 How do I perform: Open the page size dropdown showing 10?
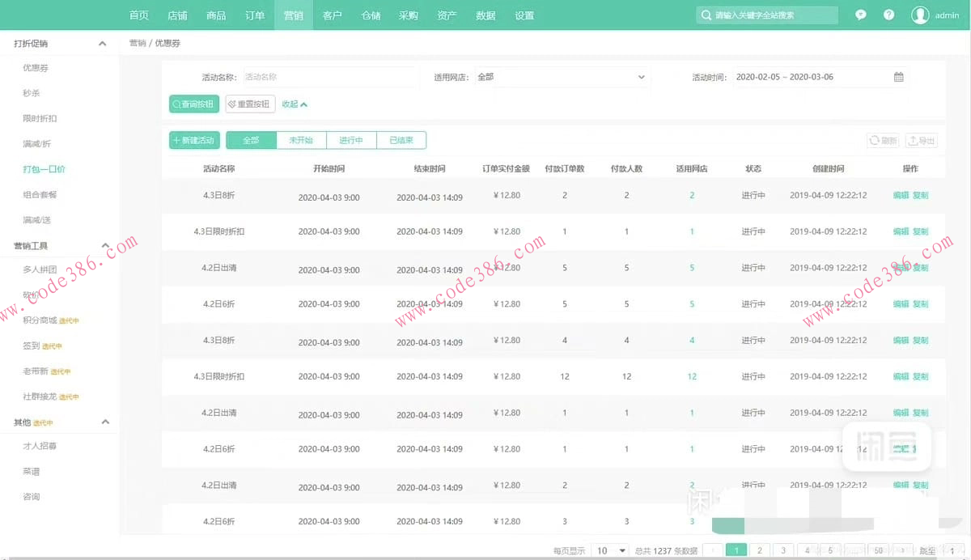(611, 550)
